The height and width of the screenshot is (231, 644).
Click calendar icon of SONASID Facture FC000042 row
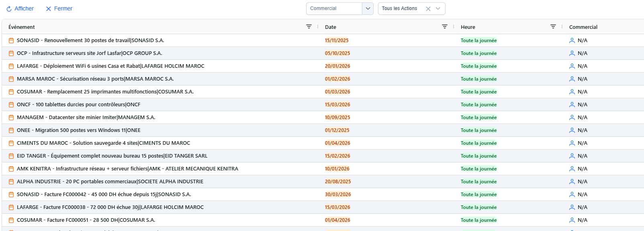coord(11,195)
